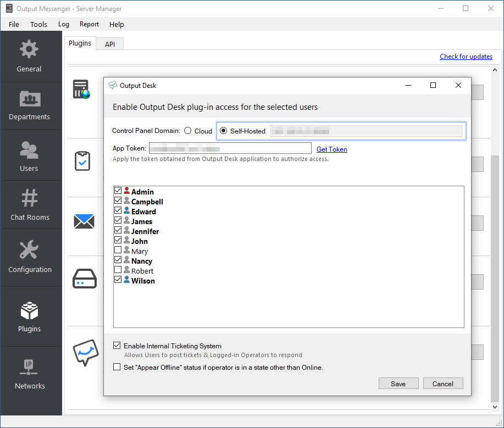504x428 pixels.
Task: Click the plugins list scroll down arrow
Action: click(495, 407)
